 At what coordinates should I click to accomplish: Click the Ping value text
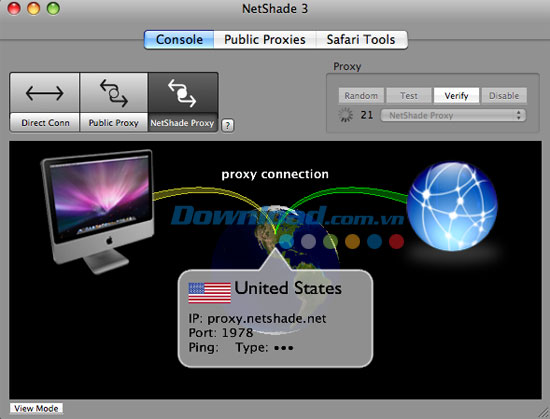tap(203, 347)
